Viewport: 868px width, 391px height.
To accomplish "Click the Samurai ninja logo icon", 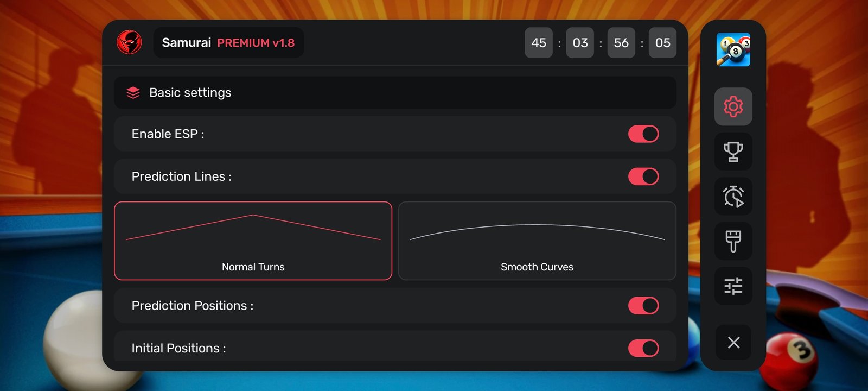I will pos(129,42).
